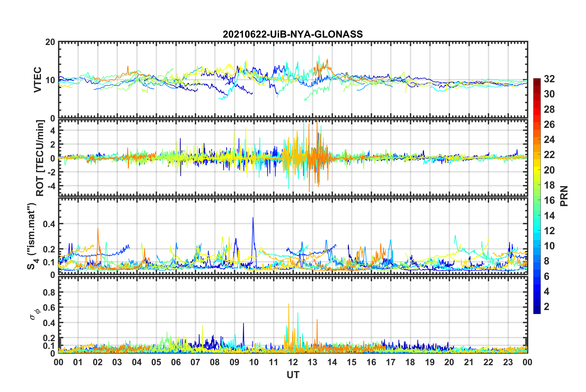Click colorbar tick label 30
This screenshot has height=392, width=586.
pos(549,94)
